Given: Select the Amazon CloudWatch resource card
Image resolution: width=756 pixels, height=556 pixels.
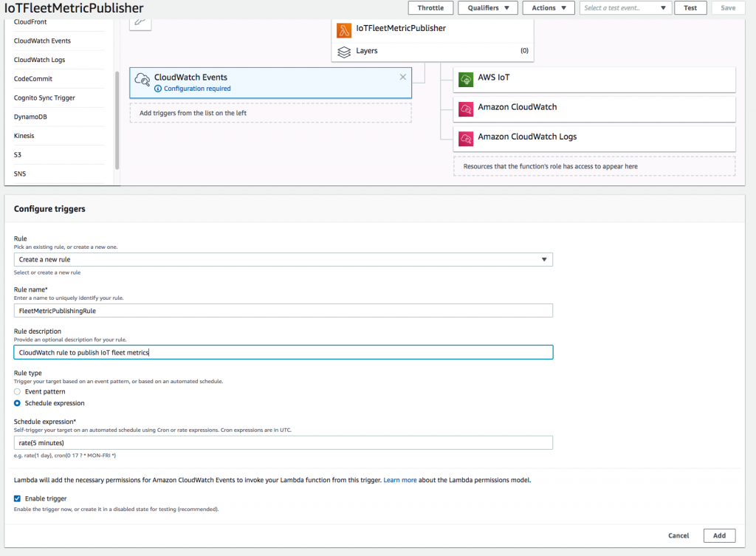Looking at the screenshot, I should pos(594,109).
